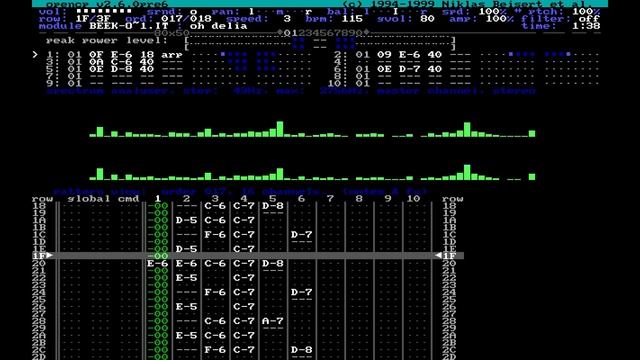640x360 pixels.
Task: Click the time 1:38 display
Action: point(585,26)
